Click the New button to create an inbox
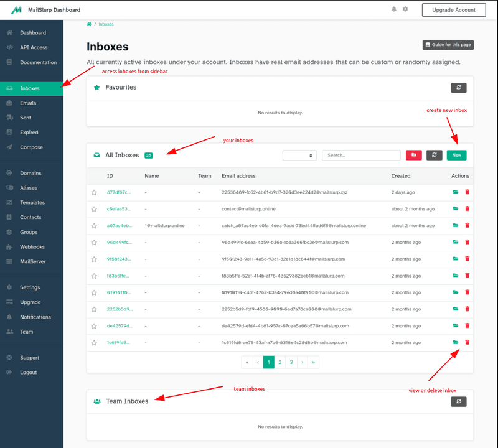The height and width of the screenshot is (448, 498). click(x=456, y=155)
